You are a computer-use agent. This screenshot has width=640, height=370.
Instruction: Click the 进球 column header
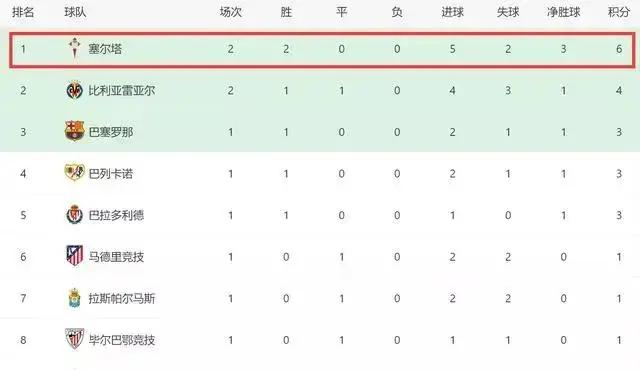point(452,12)
